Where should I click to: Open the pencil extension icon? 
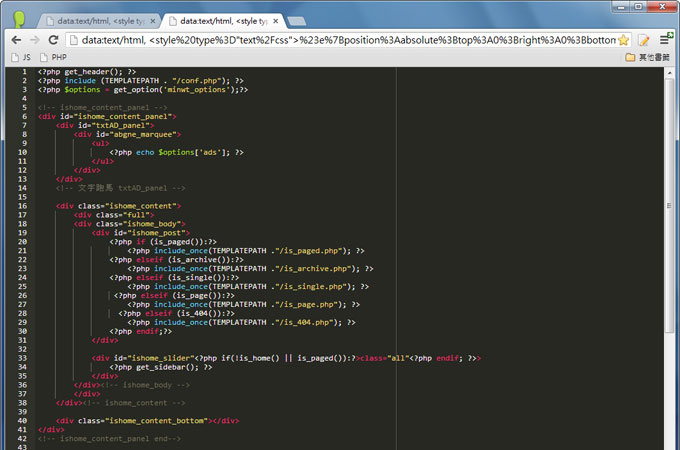coord(644,40)
